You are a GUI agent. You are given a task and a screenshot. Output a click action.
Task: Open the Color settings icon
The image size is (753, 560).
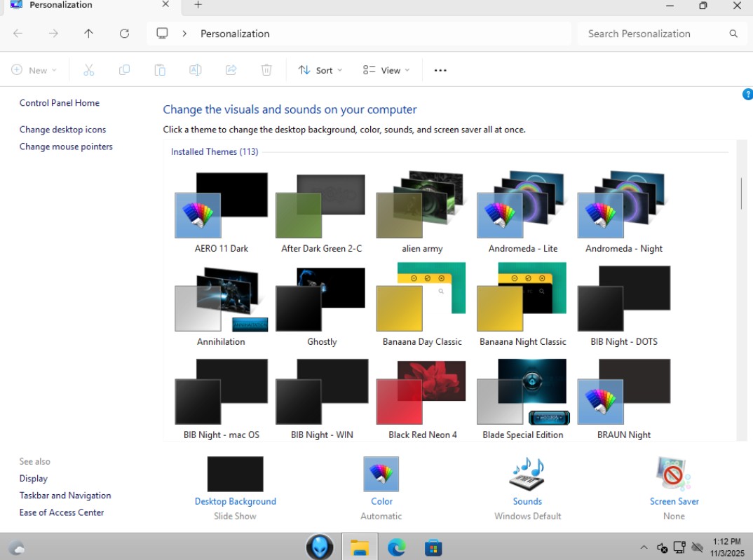(381, 474)
